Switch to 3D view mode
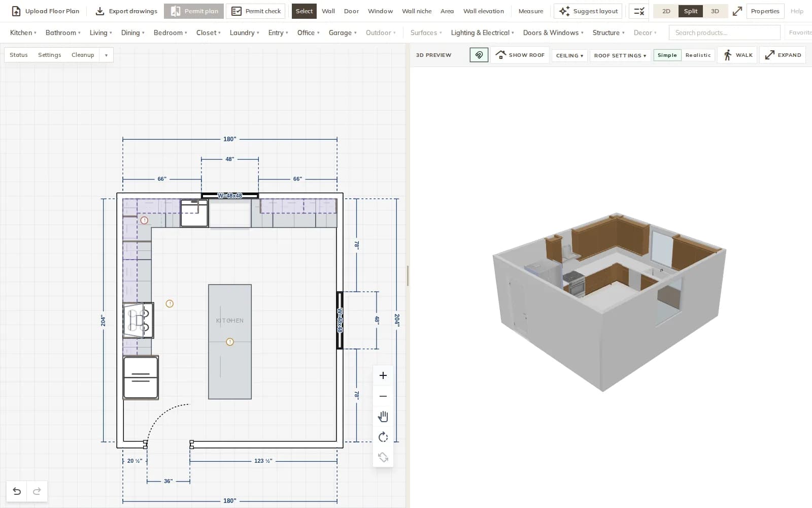Screen dimensions: 812x508 point(715,11)
